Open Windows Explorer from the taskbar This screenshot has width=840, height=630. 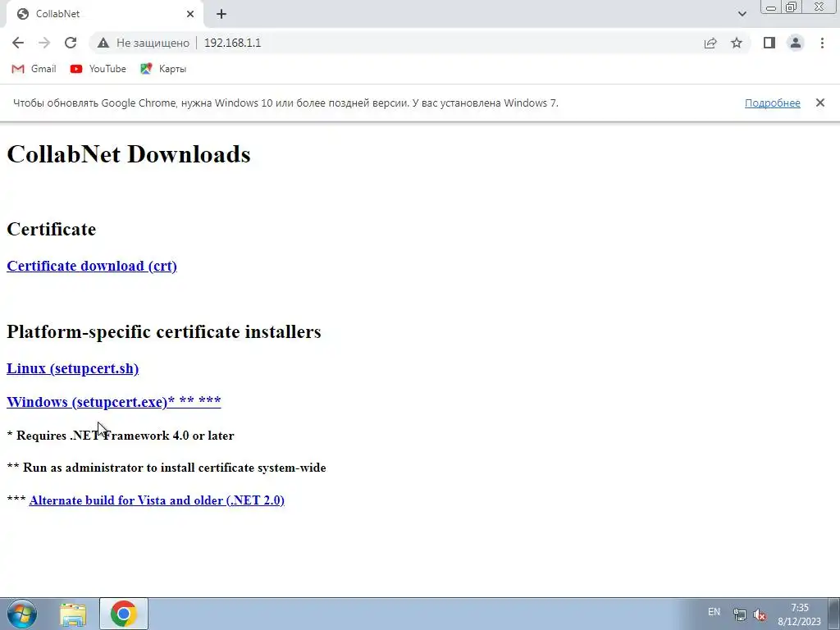pyautogui.click(x=73, y=614)
